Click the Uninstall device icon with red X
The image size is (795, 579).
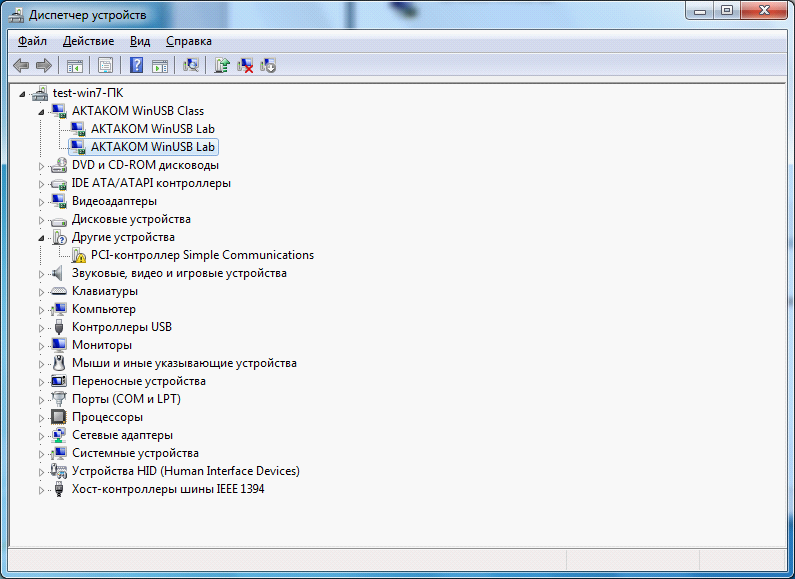pos(245,65)
